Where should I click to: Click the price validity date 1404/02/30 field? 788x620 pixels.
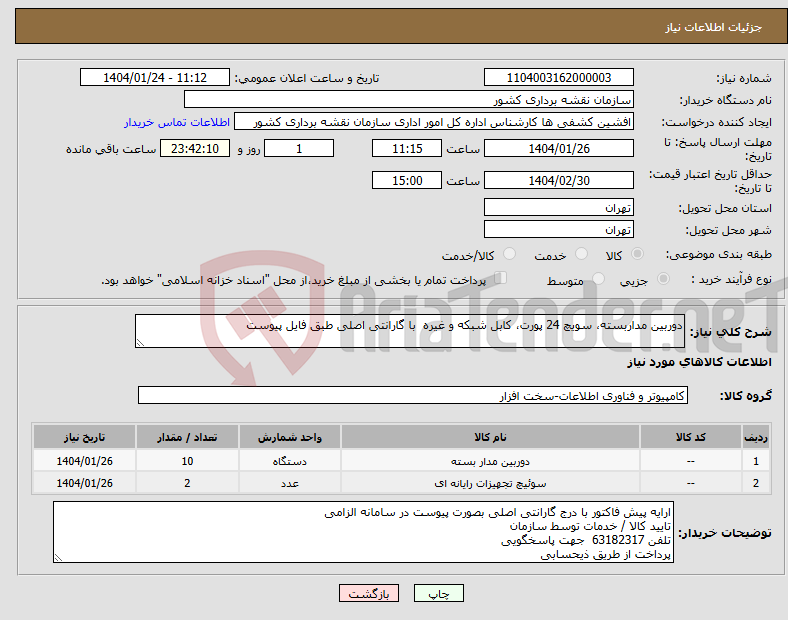pyautogui.click(x=558, y=180)
